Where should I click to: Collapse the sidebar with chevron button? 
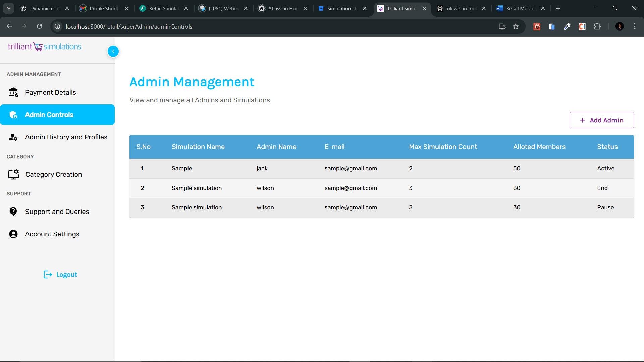point(113,51)
